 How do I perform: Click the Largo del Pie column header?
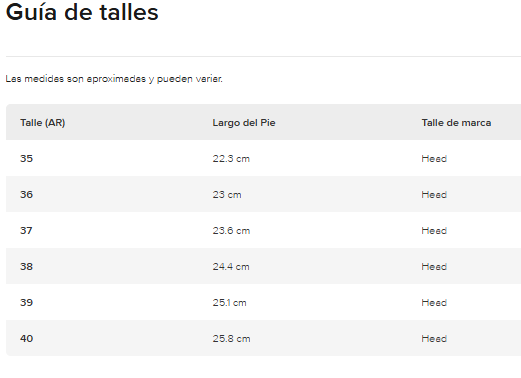(x=244, y=123)
